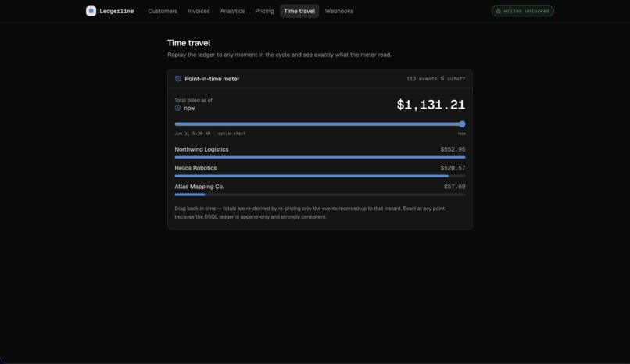Screen dimensions: 630x364
Task: Click the lock icon in writes unlocked
Action: click(498, 11)
